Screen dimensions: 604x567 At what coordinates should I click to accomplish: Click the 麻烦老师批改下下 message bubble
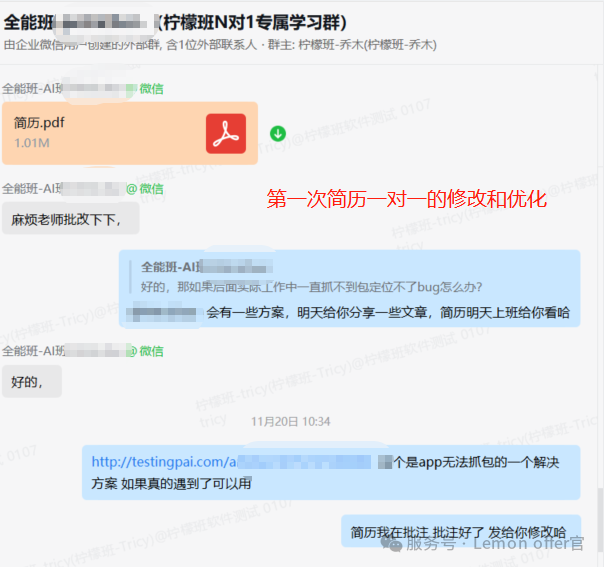[70, 218]
